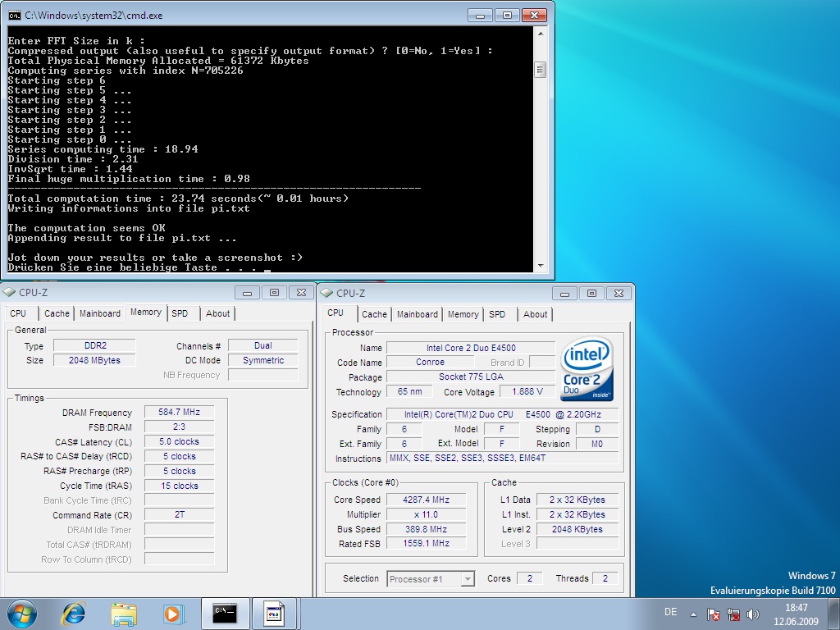
Task: Click network status tray icon
Action: (733, 614)
